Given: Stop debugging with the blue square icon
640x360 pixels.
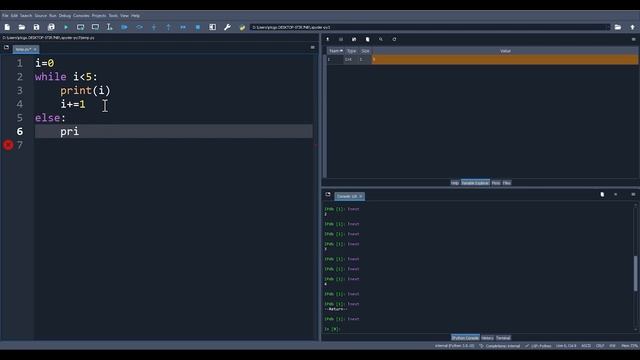Looking at the screenshot, I should (198, 27).
